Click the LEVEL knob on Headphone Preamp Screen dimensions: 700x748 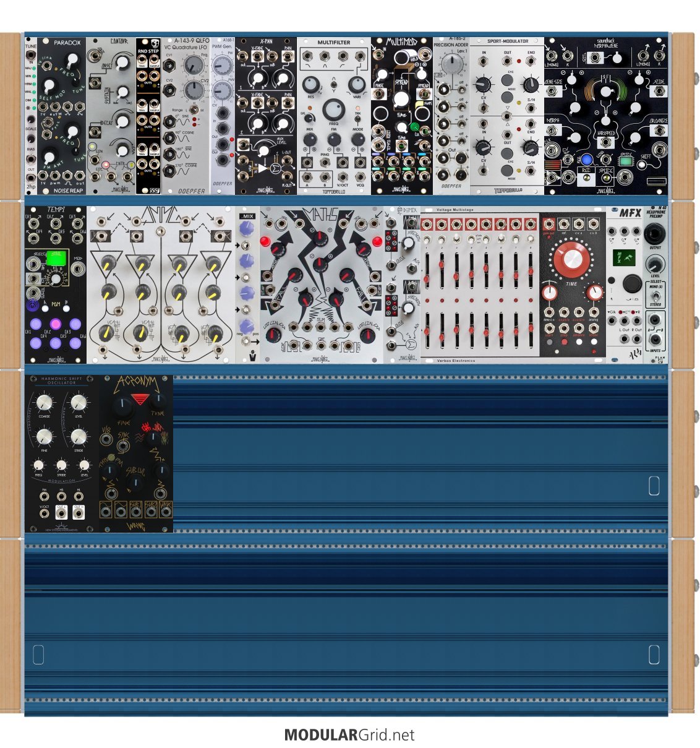click(655, 265)
